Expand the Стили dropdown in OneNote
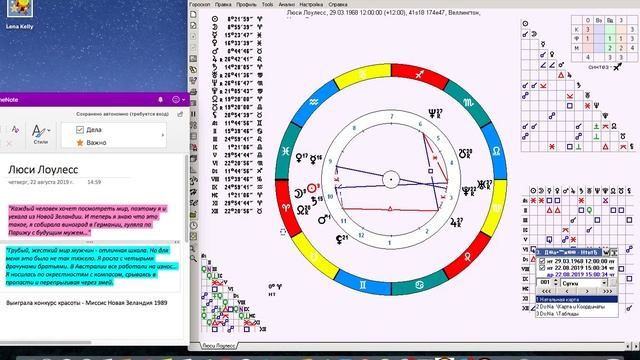This screenshot has height=360, width=640. [x=49, y=131]
